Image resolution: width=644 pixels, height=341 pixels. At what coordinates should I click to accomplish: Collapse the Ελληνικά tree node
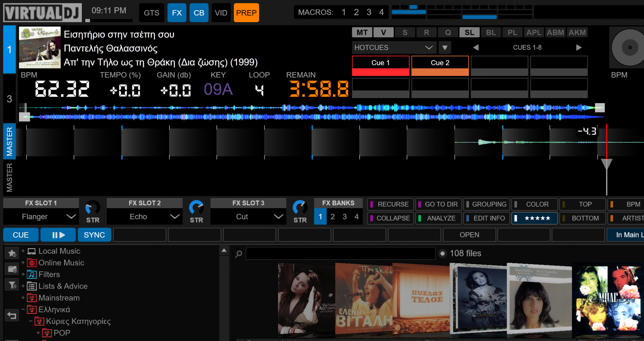pyautogui.click(x=23, y=309)
